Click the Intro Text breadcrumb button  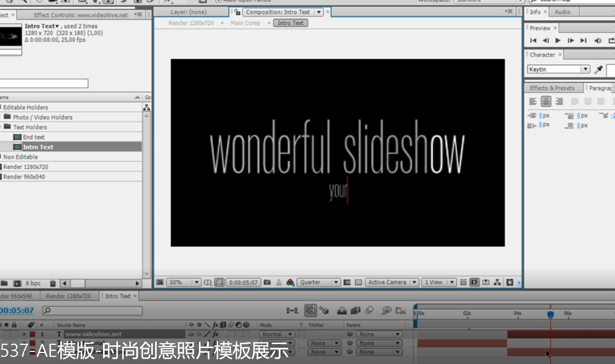(291, 23)
